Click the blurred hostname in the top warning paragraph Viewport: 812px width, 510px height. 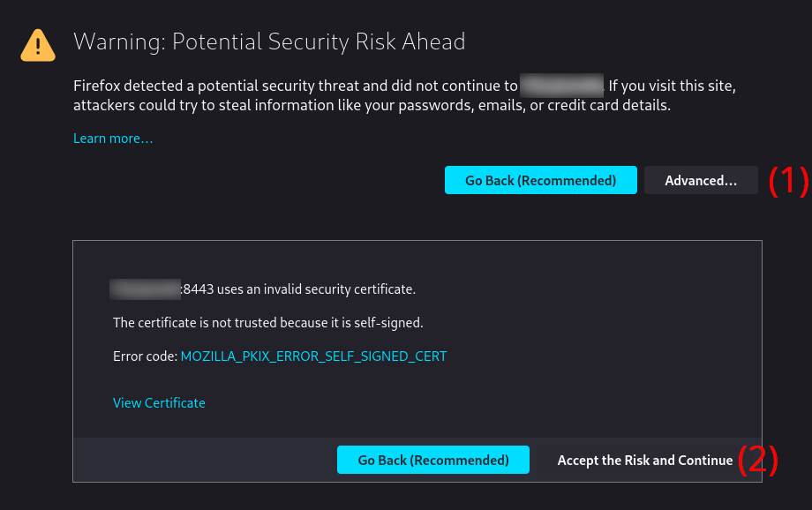pos(562,86)
